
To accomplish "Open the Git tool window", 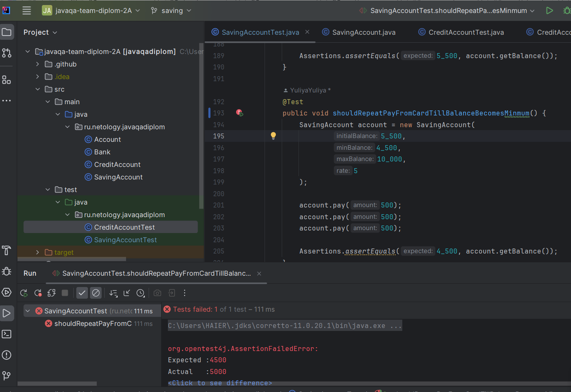I will pyautogui.click(x=7, y=376).
